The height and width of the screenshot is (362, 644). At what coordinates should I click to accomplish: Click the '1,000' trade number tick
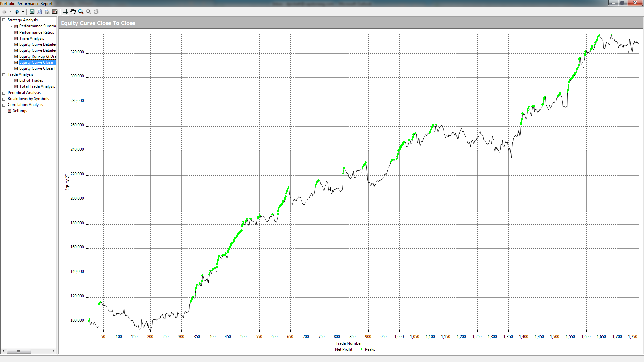(x=399, y=337)
